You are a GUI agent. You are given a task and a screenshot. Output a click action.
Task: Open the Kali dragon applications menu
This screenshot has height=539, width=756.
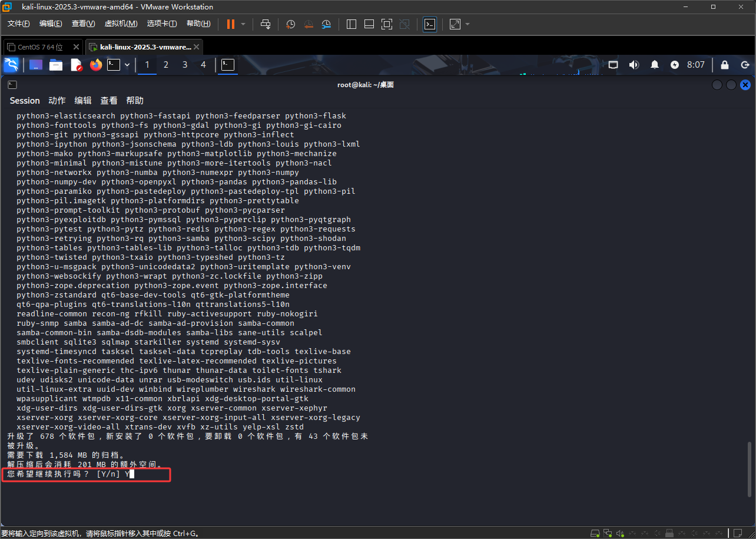tap(11, 65)
